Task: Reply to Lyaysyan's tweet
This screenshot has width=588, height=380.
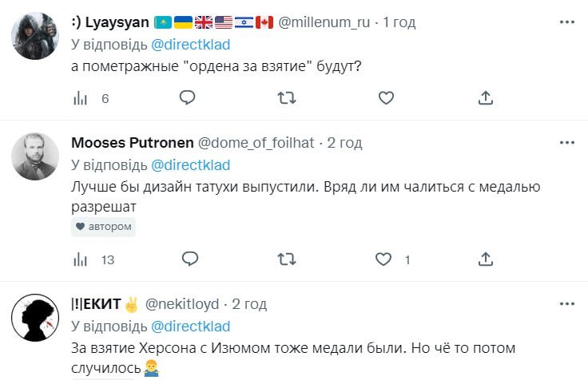Action: pos(188,97)
